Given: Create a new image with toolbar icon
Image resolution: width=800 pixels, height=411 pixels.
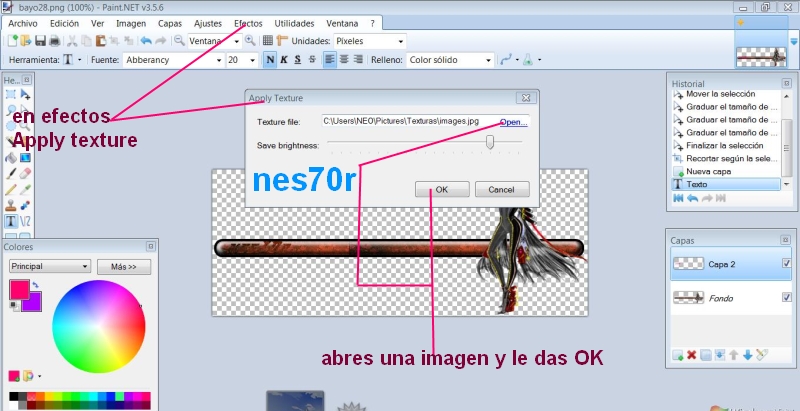Looking at the screenshot, I should (13, 41).
